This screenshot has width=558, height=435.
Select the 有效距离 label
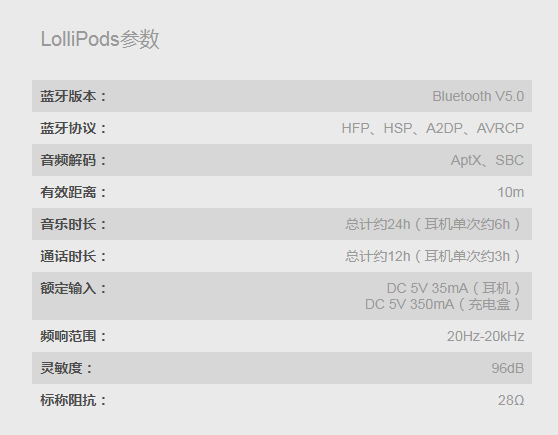point(73,192)
